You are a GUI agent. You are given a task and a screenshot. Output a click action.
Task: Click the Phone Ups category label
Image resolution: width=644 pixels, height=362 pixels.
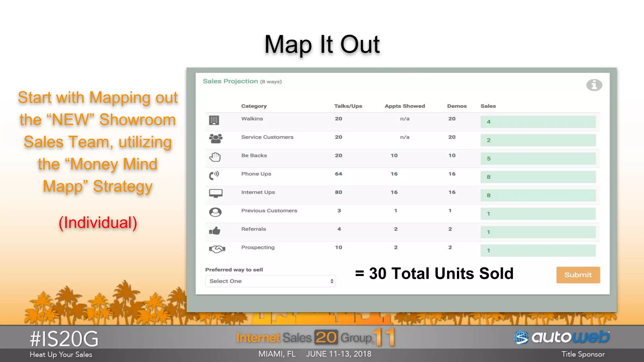click(256, 174)
